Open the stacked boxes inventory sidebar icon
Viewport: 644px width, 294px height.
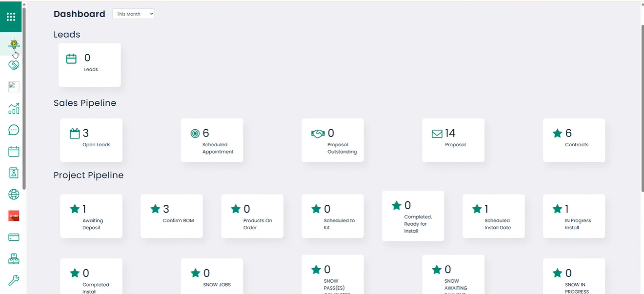pyautogui.click(x=14, y=259)
